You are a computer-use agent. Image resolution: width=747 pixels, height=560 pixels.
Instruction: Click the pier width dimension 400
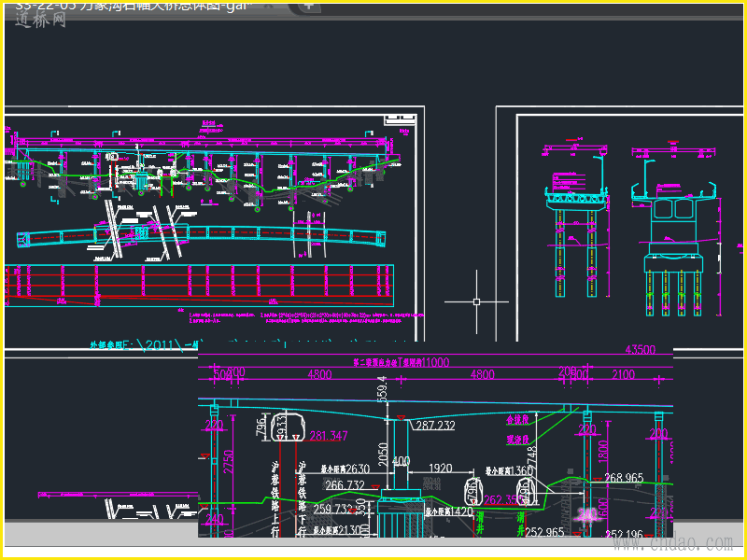(401, 461)
